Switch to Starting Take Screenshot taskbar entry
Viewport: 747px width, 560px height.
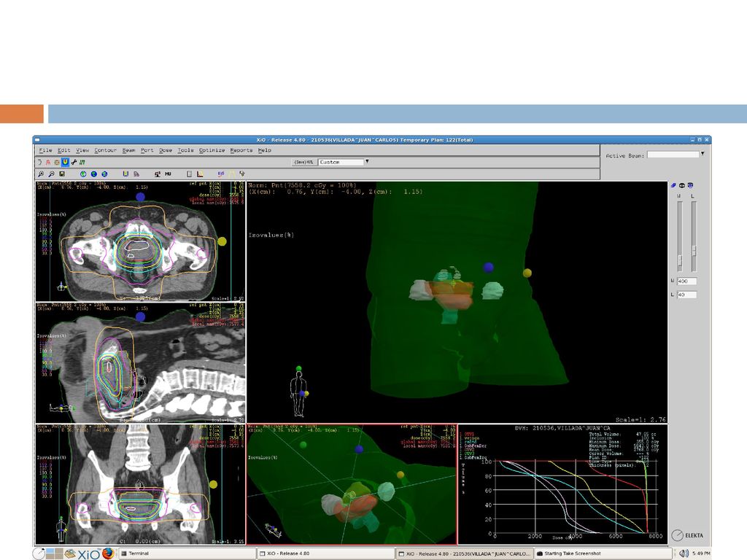(603, 554)
